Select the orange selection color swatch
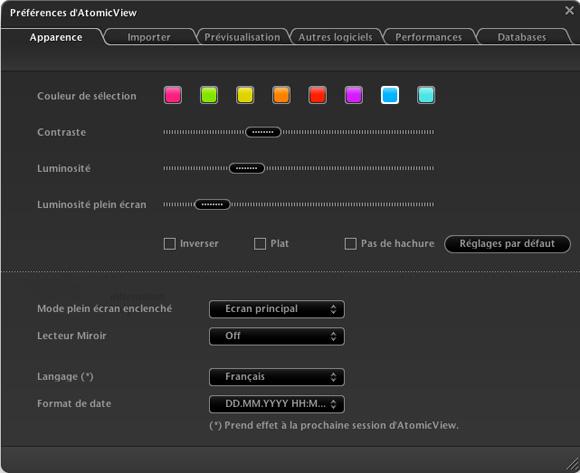 tap(281, 95)
